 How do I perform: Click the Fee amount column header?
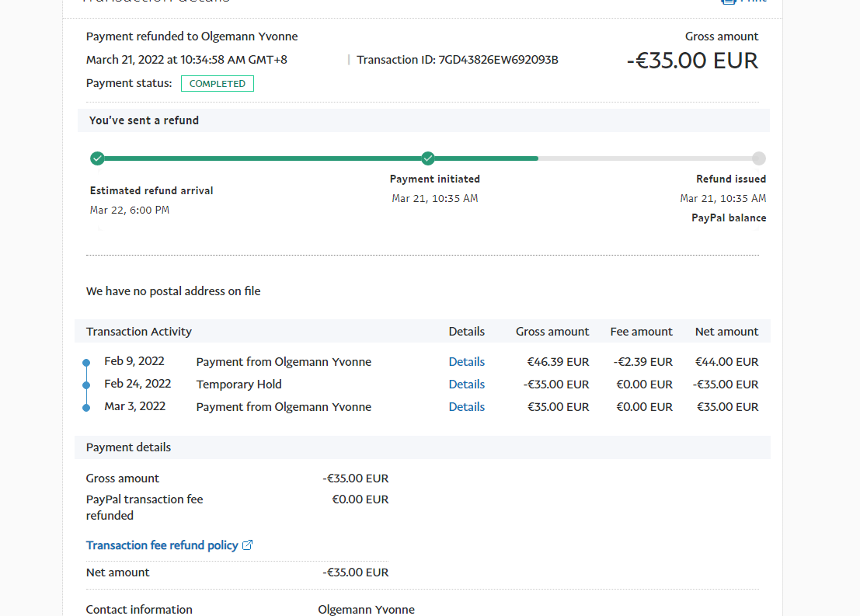(x=641, y=332)
